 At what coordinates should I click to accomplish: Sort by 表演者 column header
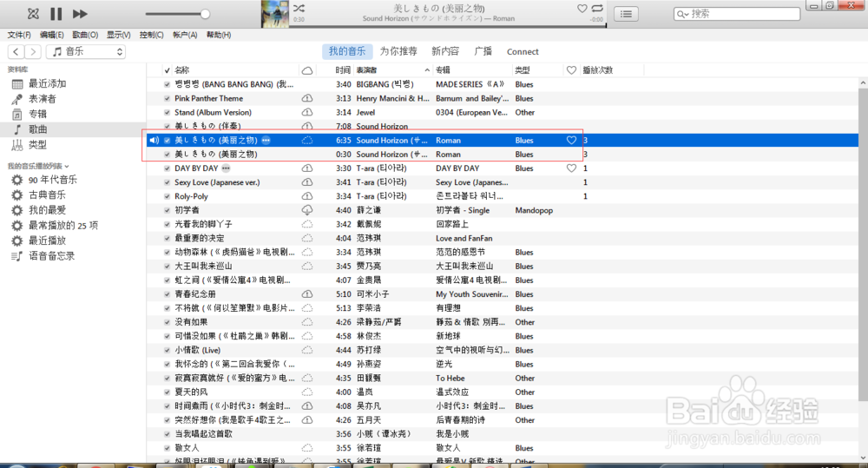click(366, 70)
